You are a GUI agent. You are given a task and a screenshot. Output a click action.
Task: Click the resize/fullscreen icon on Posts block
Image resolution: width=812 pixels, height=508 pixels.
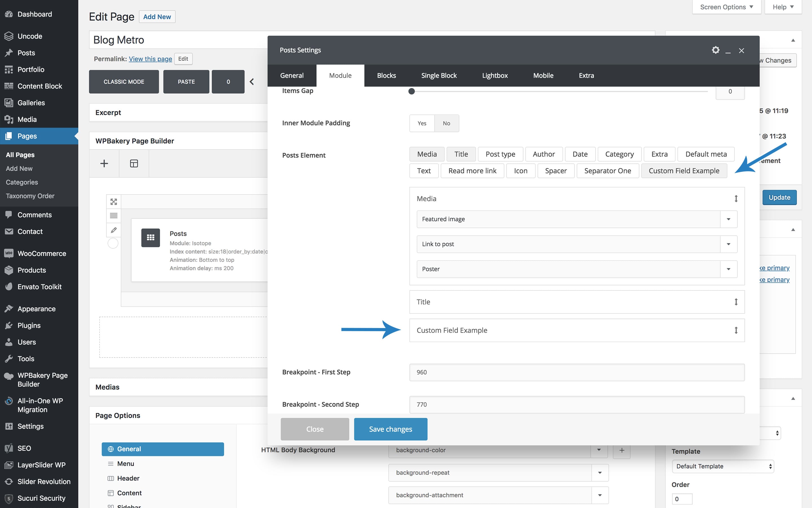114,201
